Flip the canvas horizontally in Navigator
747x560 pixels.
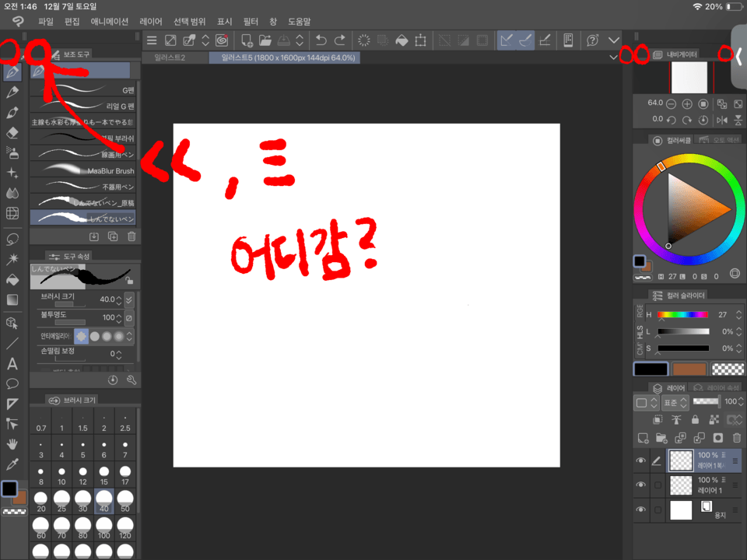coord(722,120)
